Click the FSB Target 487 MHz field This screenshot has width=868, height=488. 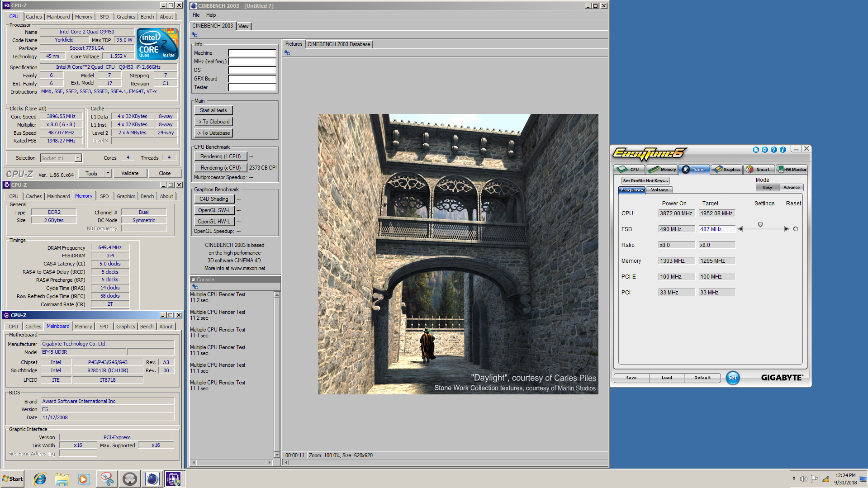pyautogui.click(x=717, y=229)
